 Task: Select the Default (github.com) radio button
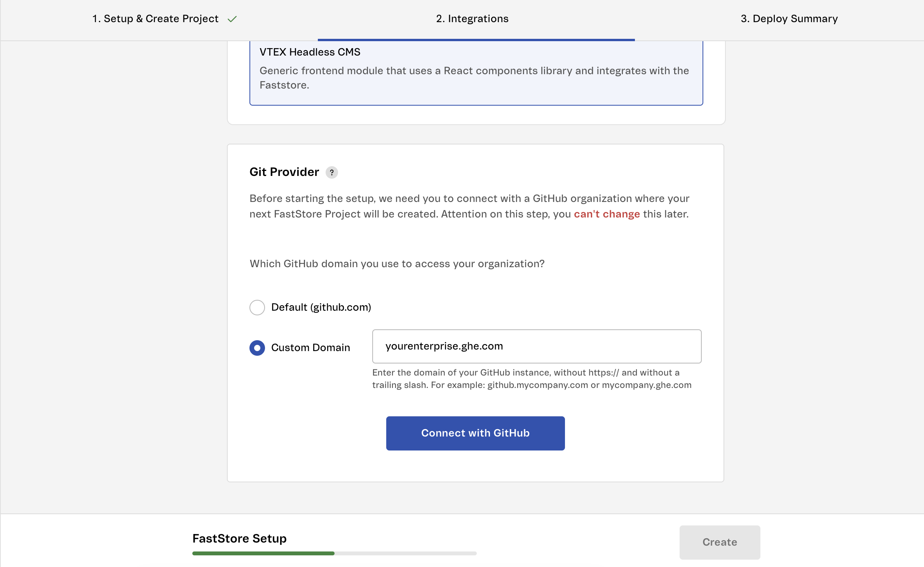(257, 308)
